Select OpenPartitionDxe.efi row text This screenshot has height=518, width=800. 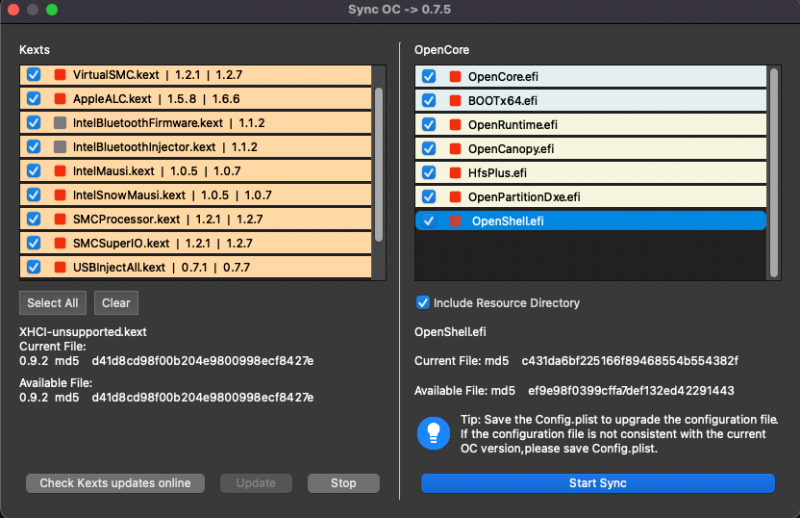[524, 197]
